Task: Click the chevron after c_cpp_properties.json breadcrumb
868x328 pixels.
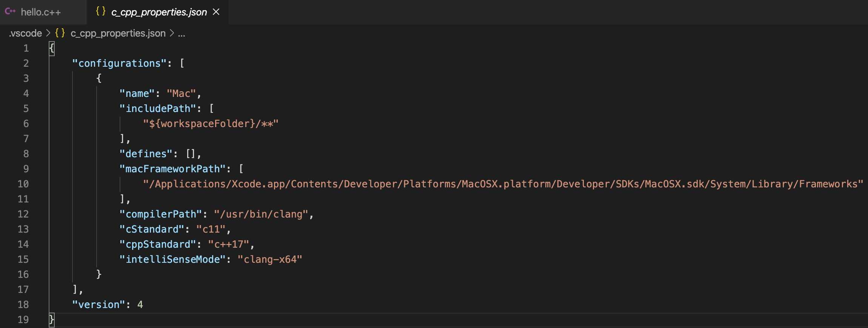Action: point(172,33)
